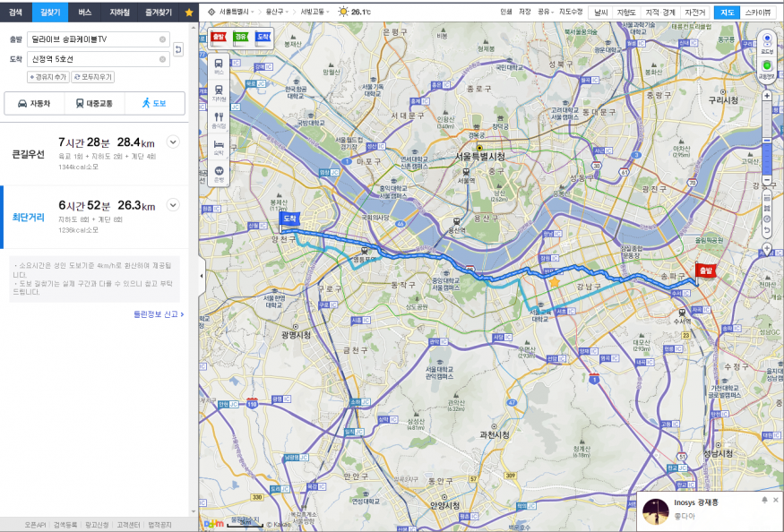Open Roadview with the 로드뷰 icon
Viewport: 784px width, 532px height.
click(x=766, y=41)
